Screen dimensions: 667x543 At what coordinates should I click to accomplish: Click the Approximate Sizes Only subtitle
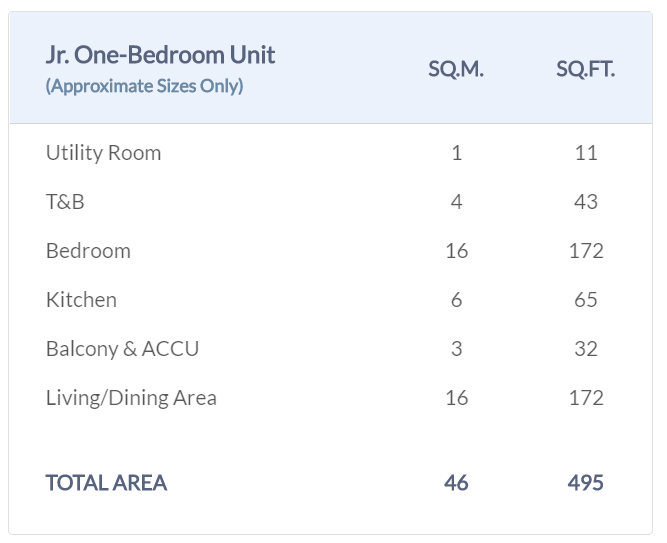[x=144, y=86]
